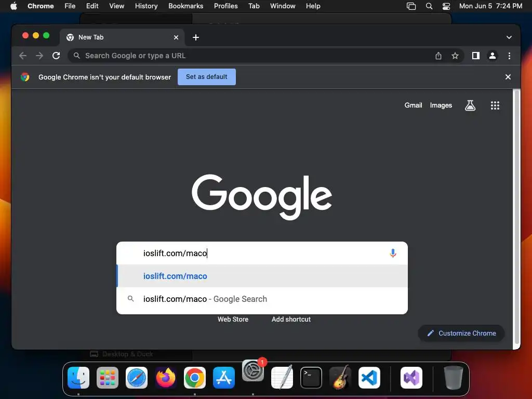The image size is (532, 399).
Task: Open App Store from the Dock
Action: click(x=224, y=378)
